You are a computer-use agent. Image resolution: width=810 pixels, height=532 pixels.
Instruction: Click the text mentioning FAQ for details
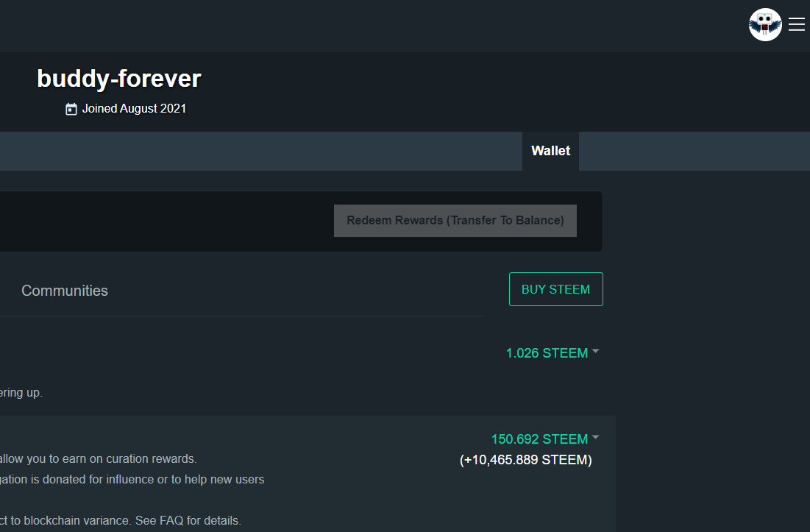(x=121, y=521)
